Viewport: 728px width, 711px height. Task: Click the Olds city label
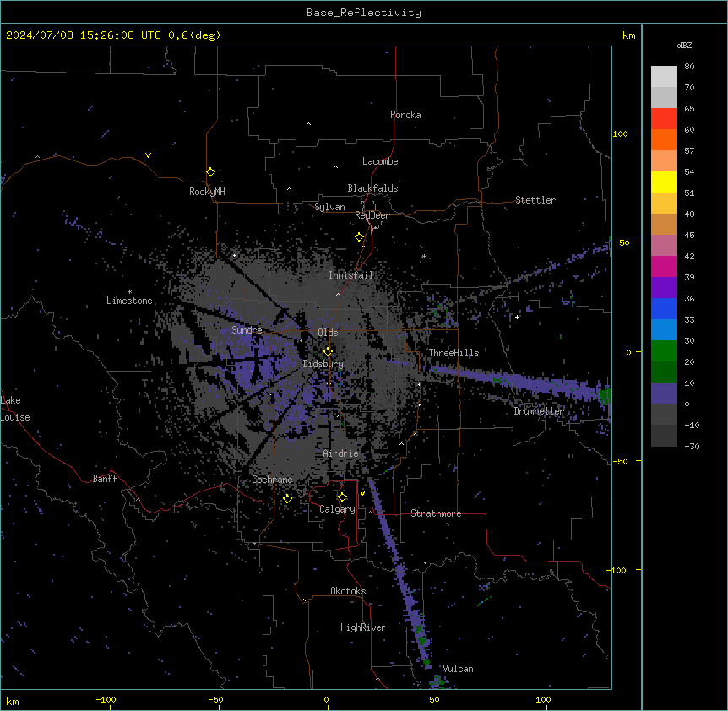point(328,333)
